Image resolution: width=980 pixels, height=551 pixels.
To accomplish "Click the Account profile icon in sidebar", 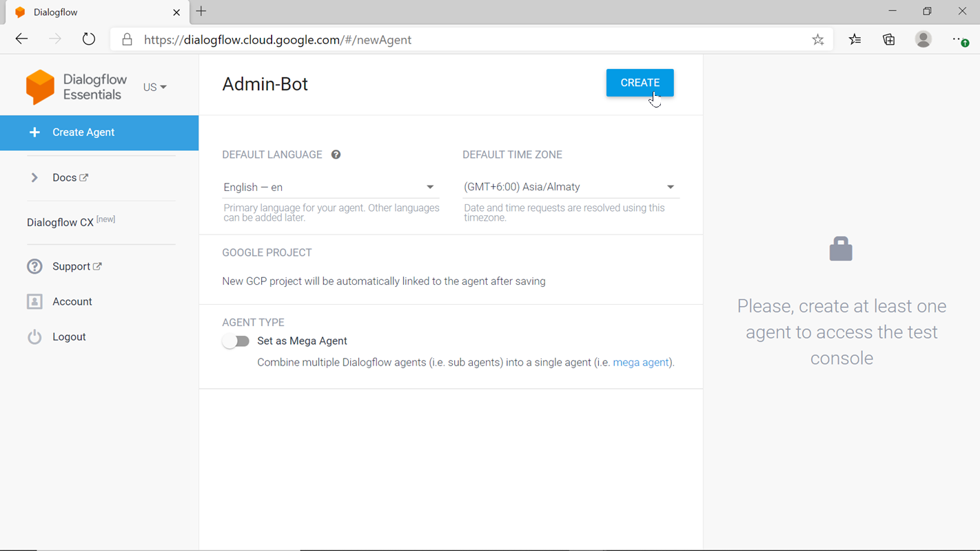I will 34,301.
